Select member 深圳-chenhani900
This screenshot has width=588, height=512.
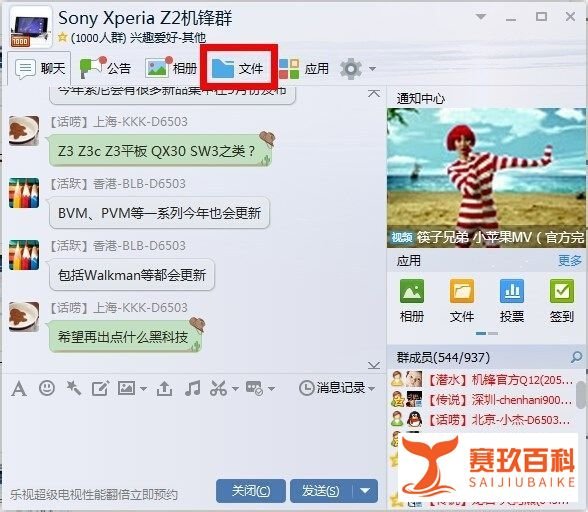[x=482, y=399]
